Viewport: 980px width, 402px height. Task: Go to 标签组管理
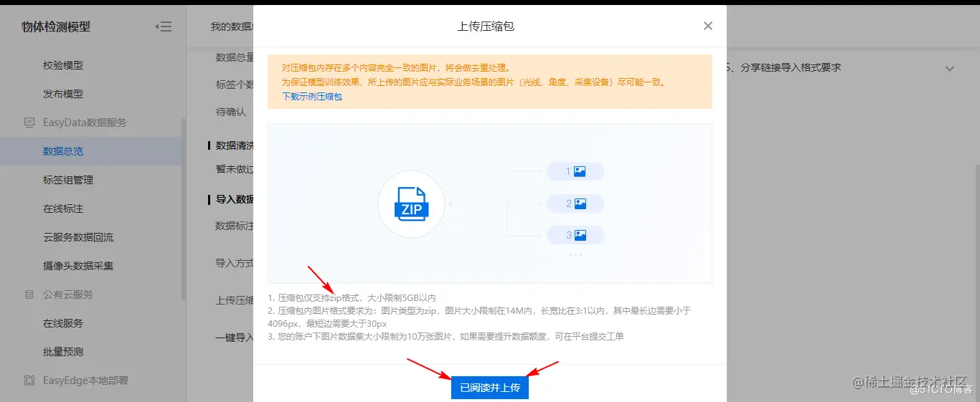point(68,180)
